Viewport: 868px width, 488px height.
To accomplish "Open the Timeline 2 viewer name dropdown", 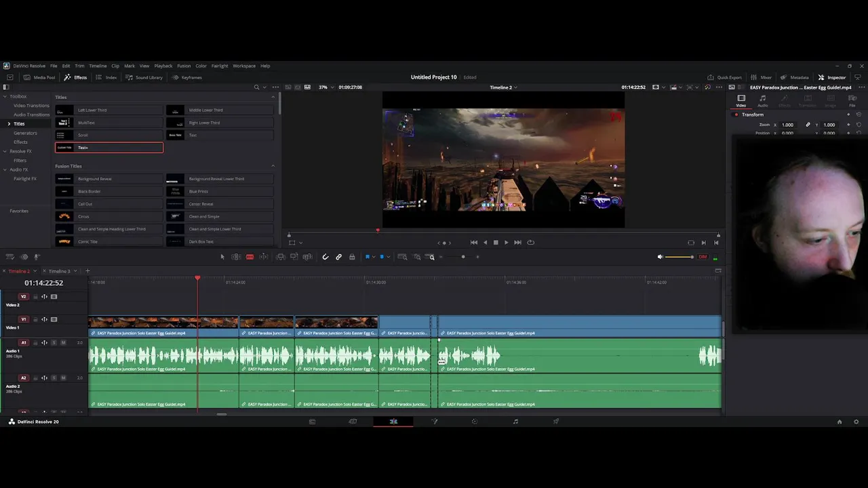I will [x=504, y=87].
